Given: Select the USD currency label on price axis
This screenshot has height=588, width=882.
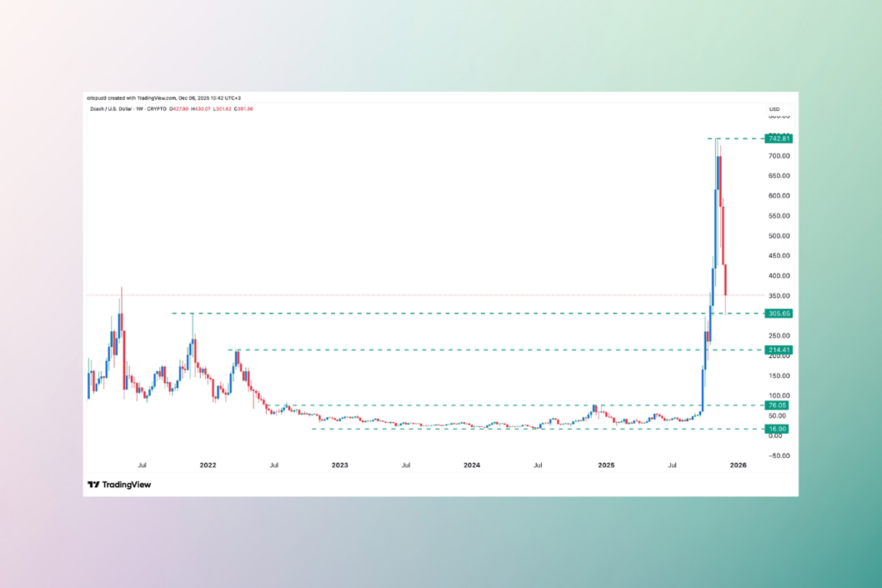Looking at the screenshot, I should (773, 109).
